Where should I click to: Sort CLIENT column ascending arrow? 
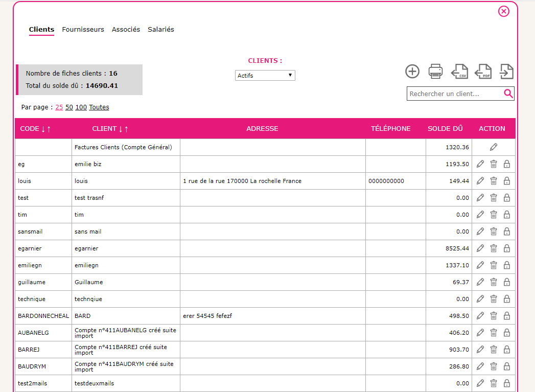click(x=126, y=129)
